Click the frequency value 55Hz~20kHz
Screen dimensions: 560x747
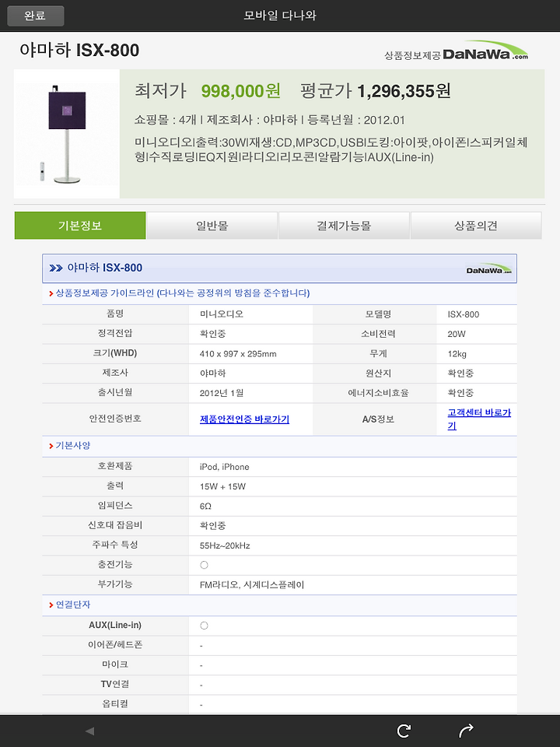point(225,545)
